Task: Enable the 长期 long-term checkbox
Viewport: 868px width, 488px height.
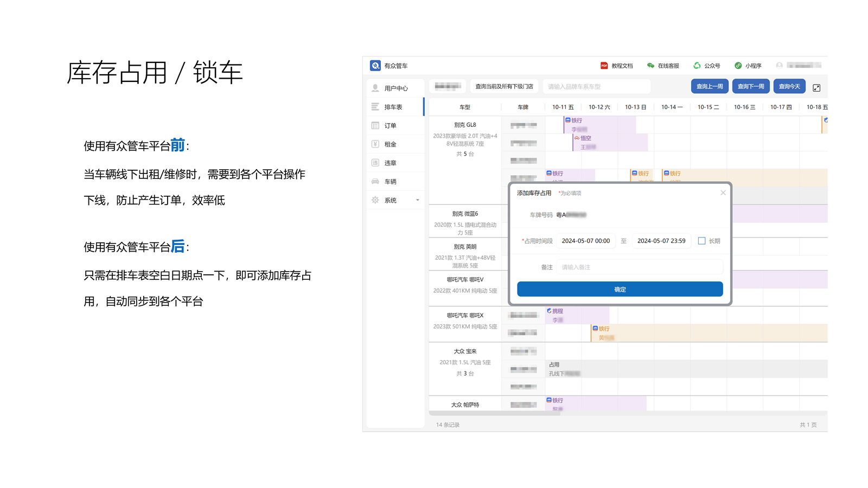Action: point(701,241)
